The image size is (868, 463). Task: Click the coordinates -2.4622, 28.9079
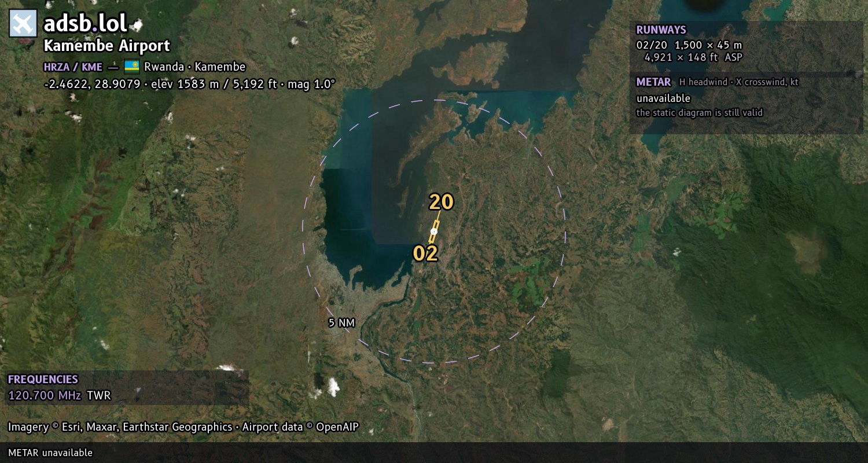coord(92,84)
